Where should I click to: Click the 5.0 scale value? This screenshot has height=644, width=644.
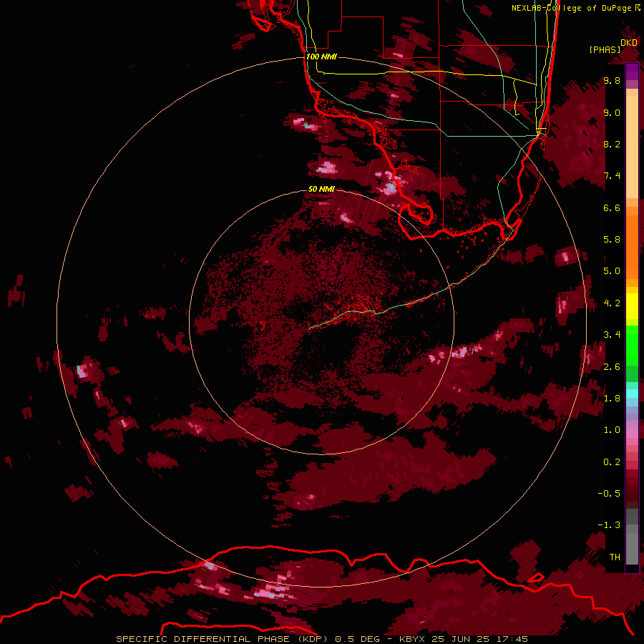tap(612, 271)
